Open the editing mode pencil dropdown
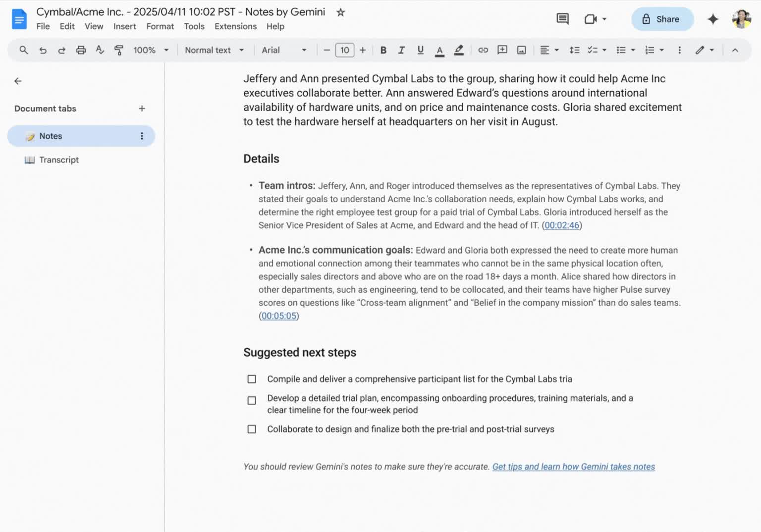The height and width of the screenshot is (532, 761). (704, 50)
